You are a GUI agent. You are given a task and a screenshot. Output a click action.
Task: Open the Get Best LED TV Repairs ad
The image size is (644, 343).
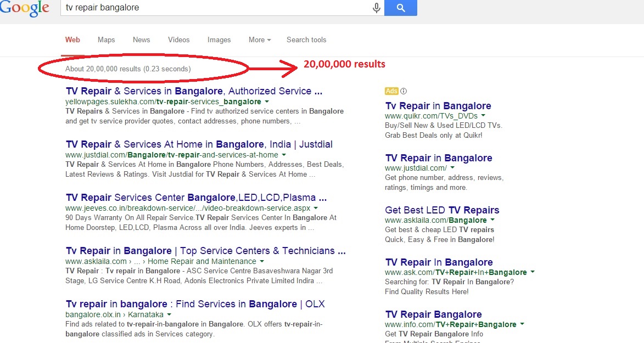pyautogui.click(x=442, y=210)
